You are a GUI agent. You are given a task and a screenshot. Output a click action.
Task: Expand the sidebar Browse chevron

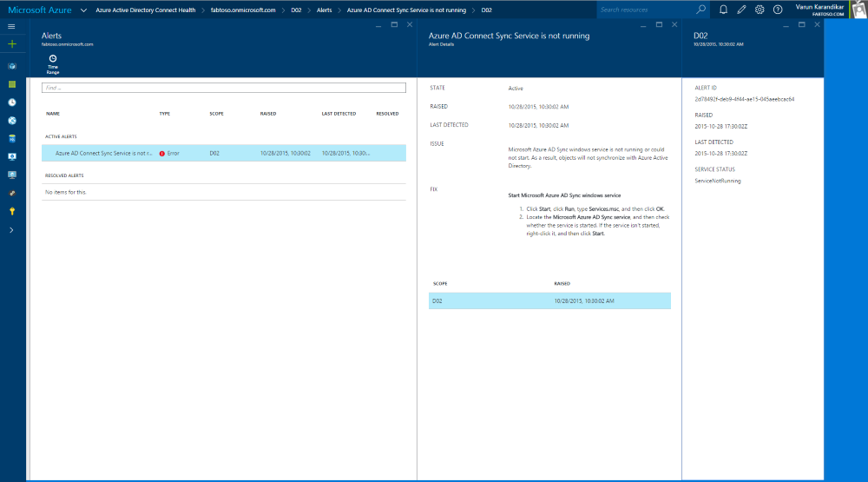click(12, 230)
